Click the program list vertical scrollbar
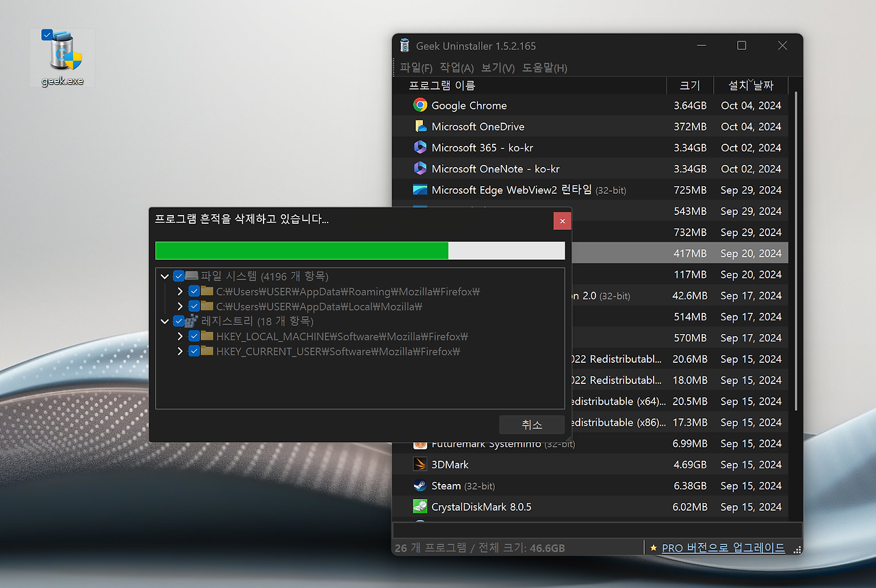 pyautogui.click(x=795, y=250)
